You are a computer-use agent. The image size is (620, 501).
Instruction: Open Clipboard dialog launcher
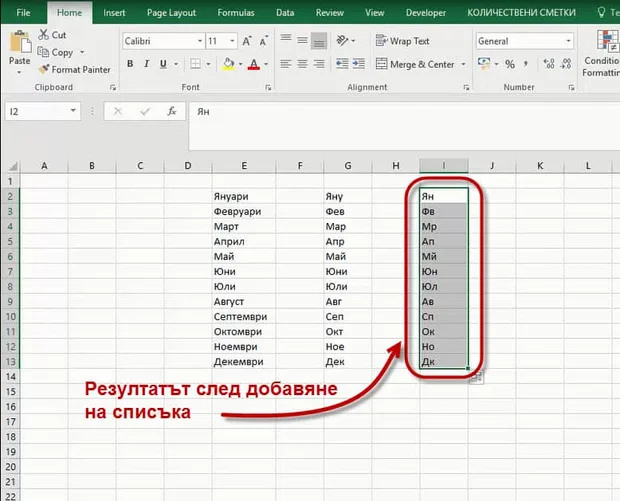point(113,87)
